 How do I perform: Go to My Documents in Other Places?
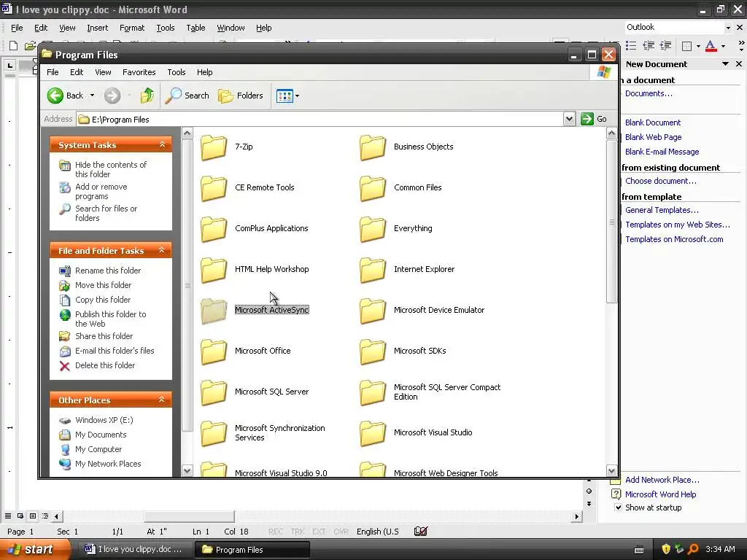coord(93,435)
